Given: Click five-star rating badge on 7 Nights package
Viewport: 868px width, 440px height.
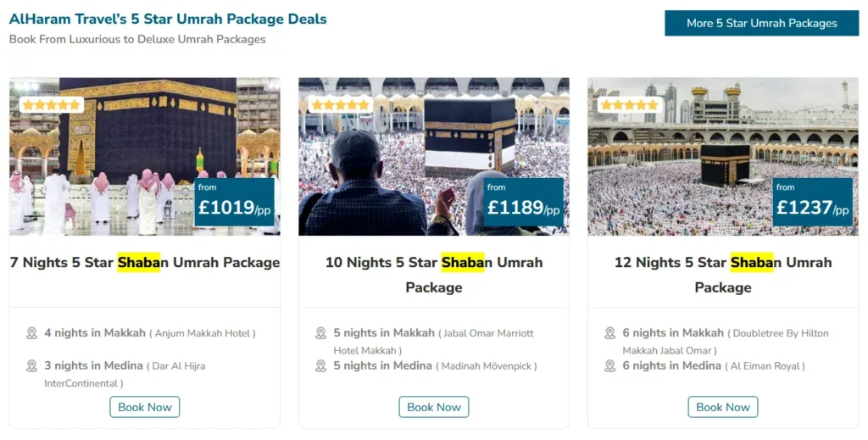Looking at the screenshot, I should (51, 105).
